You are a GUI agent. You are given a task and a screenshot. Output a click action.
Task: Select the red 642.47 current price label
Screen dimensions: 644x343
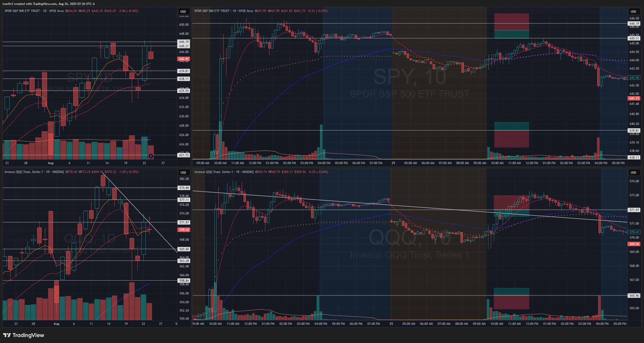[184, 59]
